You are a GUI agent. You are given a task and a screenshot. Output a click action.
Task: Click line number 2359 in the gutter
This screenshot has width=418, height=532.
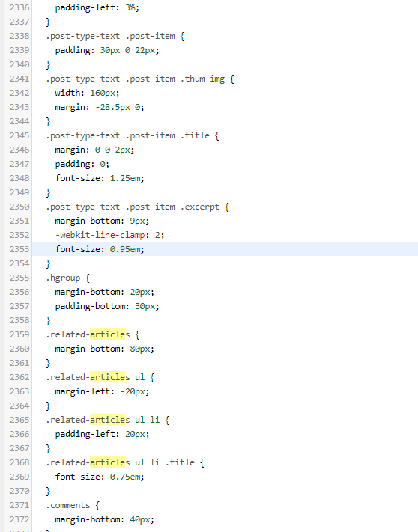pos(19,334)
